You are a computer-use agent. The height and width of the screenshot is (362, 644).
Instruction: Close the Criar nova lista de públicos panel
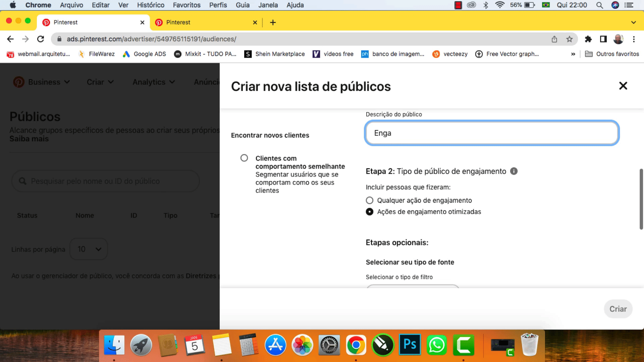(623, 86)
